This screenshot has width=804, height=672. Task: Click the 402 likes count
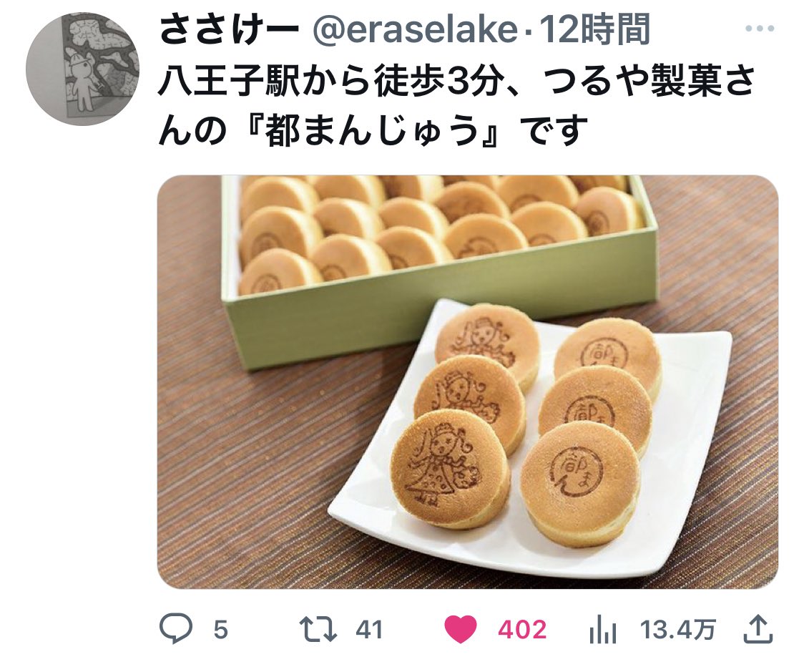[x=521, y=630]
